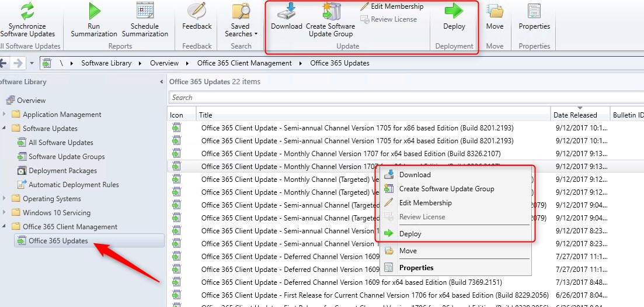This screenshot has height=307, width=644.
Task: Sort by Bulletin ID column header
Action: [x=628, y=115]
